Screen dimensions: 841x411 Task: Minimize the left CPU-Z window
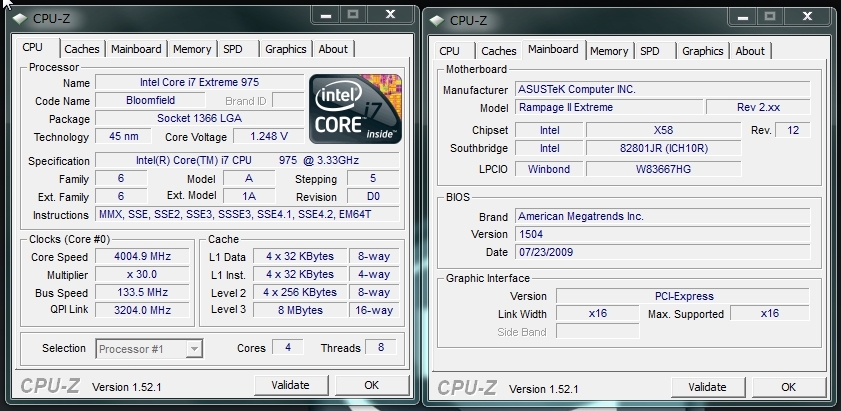(326, 15)
